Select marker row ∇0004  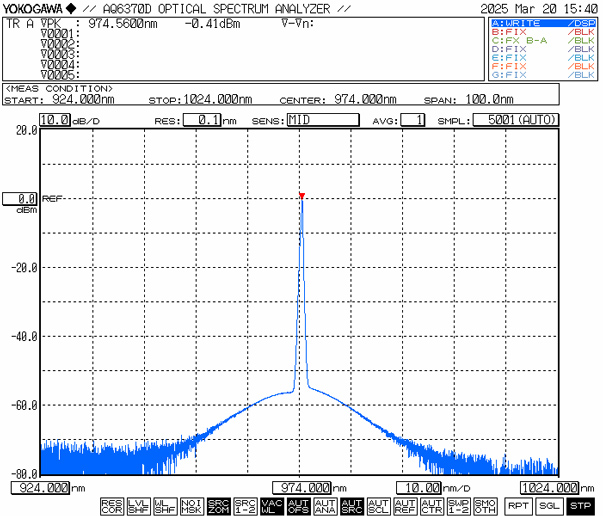[60, 64]
